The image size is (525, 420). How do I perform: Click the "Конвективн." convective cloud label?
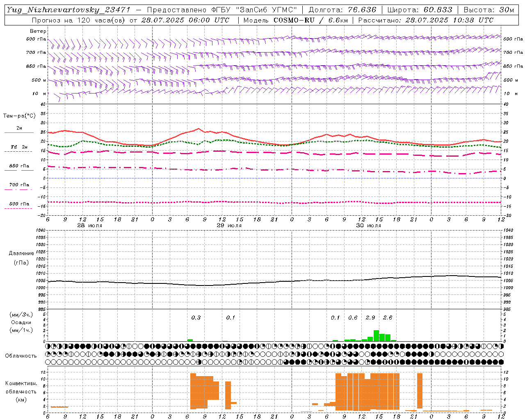tap(21, 383)
